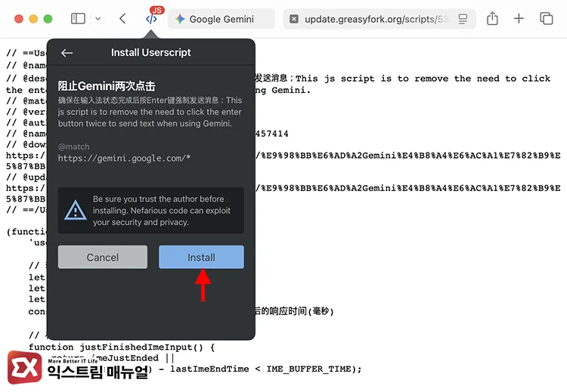Viewport: 567px width, 392px height.
Task: Cancel the userscript installation
Action: tap(102, 257)
